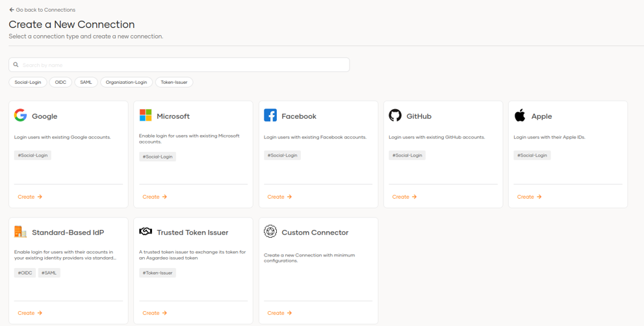Create a Google connection

(x=30, y=197)
